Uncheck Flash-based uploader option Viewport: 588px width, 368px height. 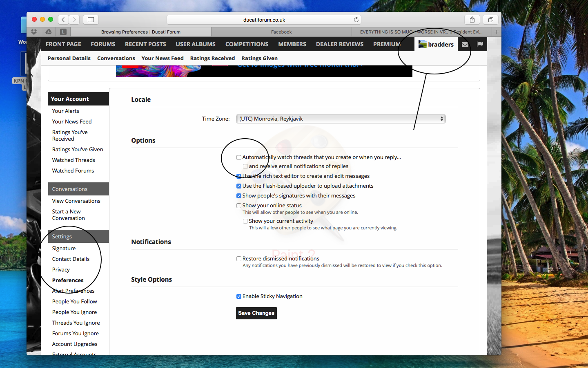[239, 186]
